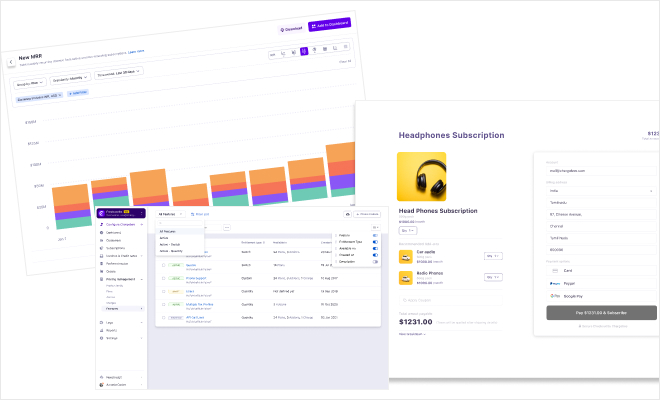Click the orange segment of the tallest bar
The width and height of the screenshot is (660, 400).
[337, 153]
